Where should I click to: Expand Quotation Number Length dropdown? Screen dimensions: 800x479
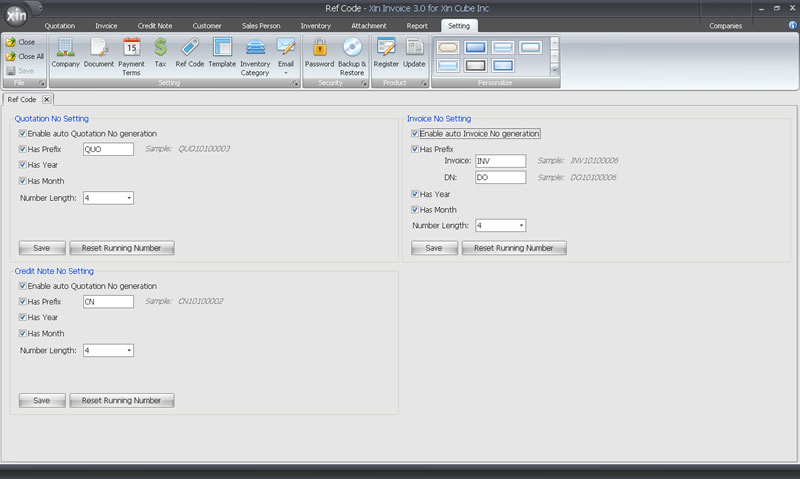pyautogui.click(x=129, y=198)
